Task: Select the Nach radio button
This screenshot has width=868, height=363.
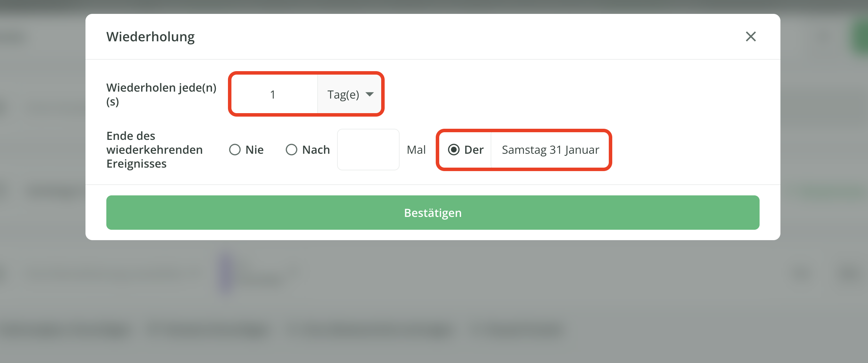Action: [292, 150]
